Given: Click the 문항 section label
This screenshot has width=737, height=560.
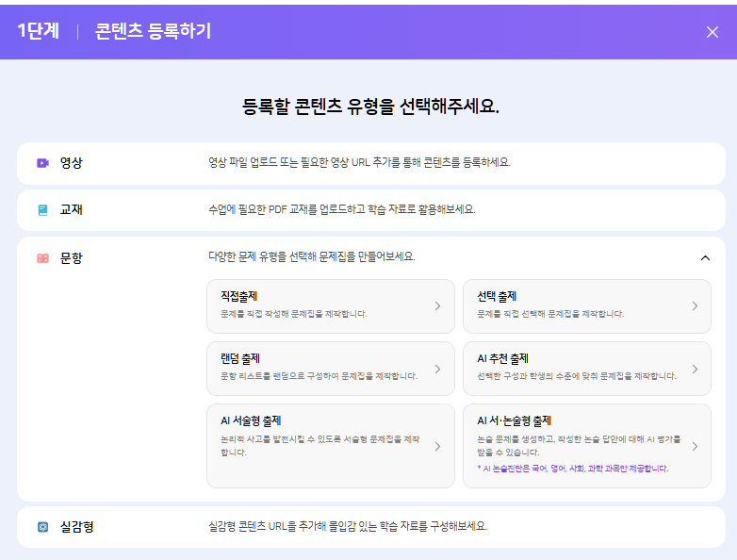Looking at the screenshot, I should tap(72, 258).
